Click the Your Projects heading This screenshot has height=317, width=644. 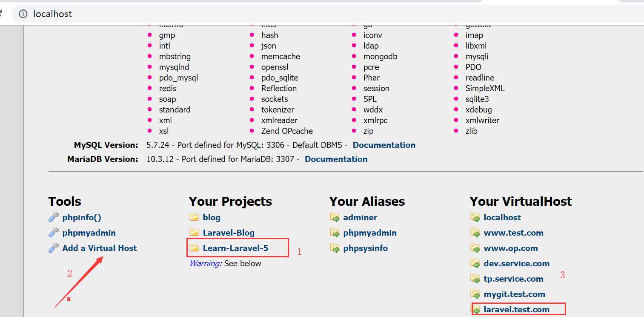pyautogui.click(x=230, y=201)
